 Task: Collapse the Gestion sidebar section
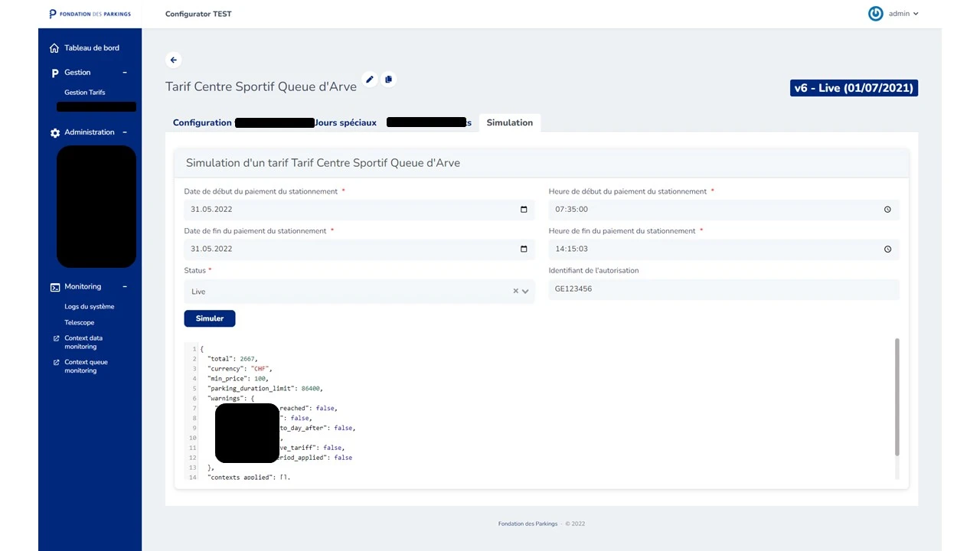(x=125, y=73)
